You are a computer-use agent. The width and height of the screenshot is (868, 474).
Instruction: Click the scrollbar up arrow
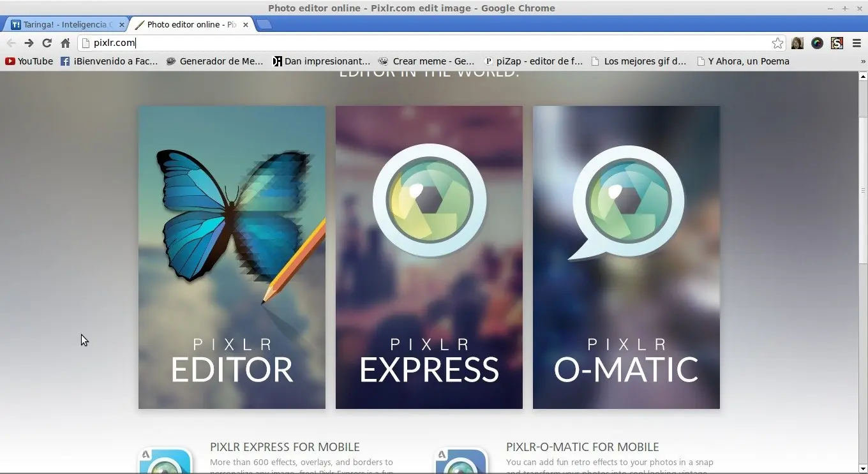[x=863, y=75]
